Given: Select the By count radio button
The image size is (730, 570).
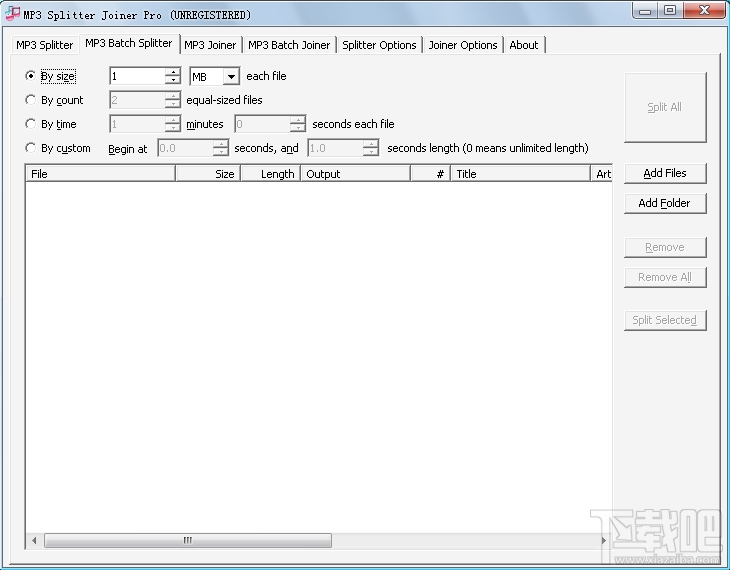Looking at the screenshot, I should pos(30,100).
